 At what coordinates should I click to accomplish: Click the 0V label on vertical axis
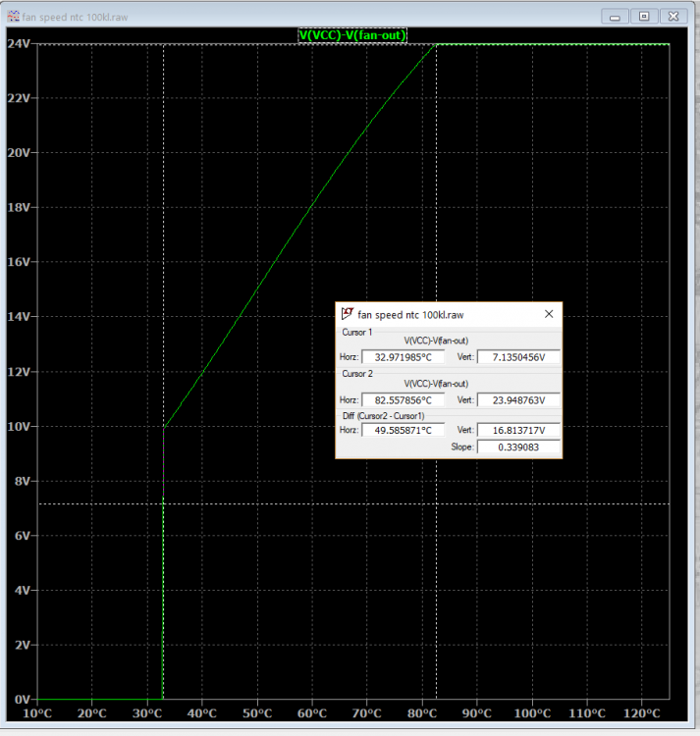(x=22, y=700)
